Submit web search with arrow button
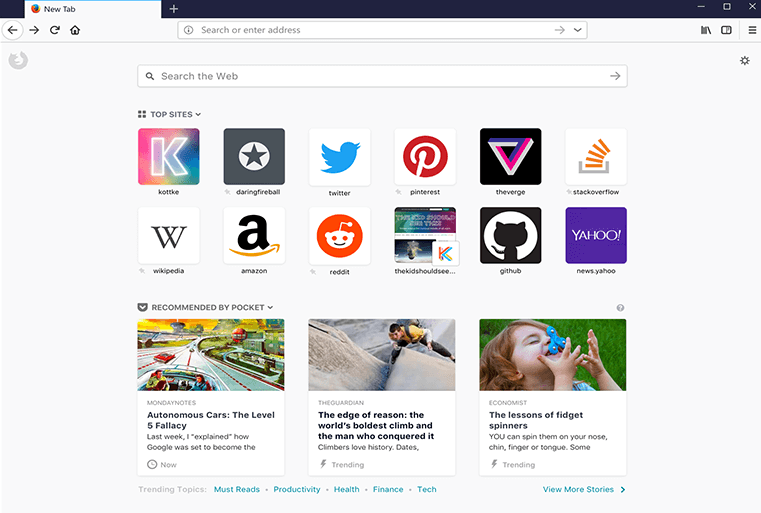 pyautogui.click(x=615, y=76)
